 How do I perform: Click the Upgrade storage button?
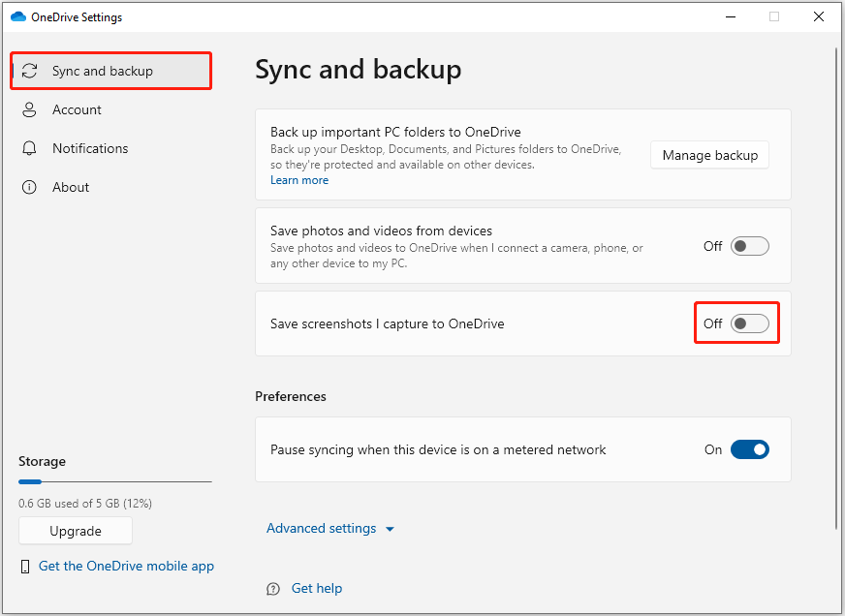pos(76,531)
